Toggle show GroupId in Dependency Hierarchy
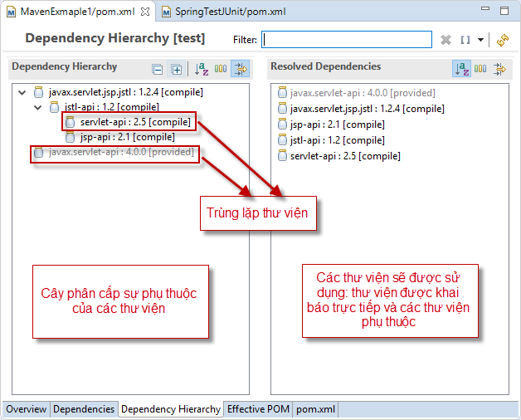This screenshot has height=420, width=521. pyautogui.click(x=221, y=69)
